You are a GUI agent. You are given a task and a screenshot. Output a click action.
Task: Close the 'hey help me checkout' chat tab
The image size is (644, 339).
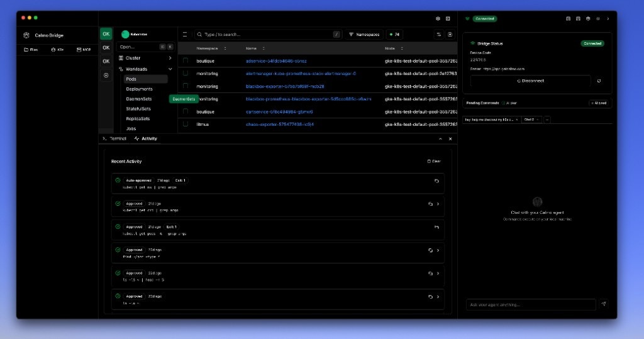pyautogui.click(x=517, y=119)
